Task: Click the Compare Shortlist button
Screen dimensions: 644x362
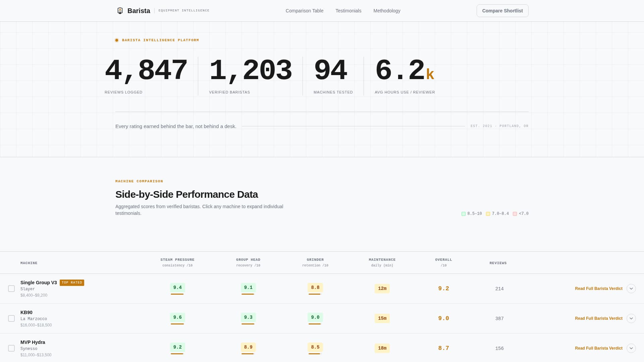Action: tap(502, 11)
